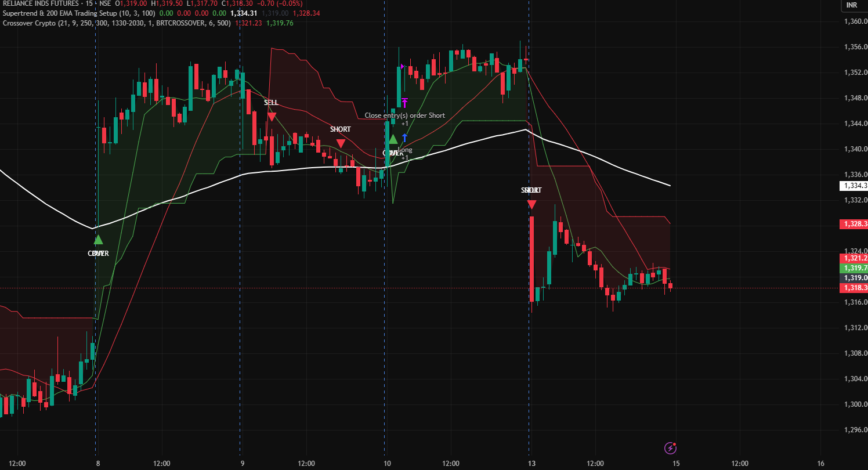868x470 pixels.
Task: Select the RELIANCE INDS FUTURES symbol title
Action: (x=41, y=3)
